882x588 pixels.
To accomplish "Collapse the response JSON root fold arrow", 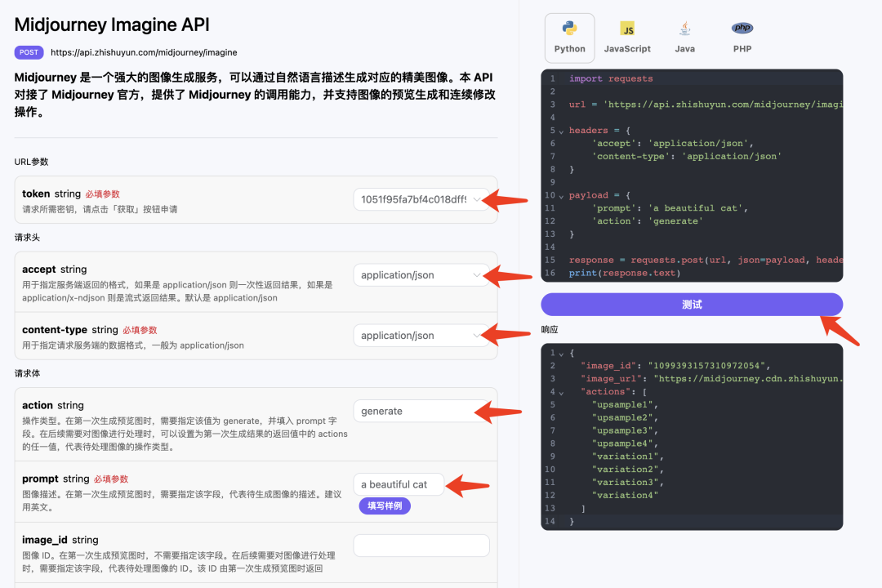I will pos(561,354).
